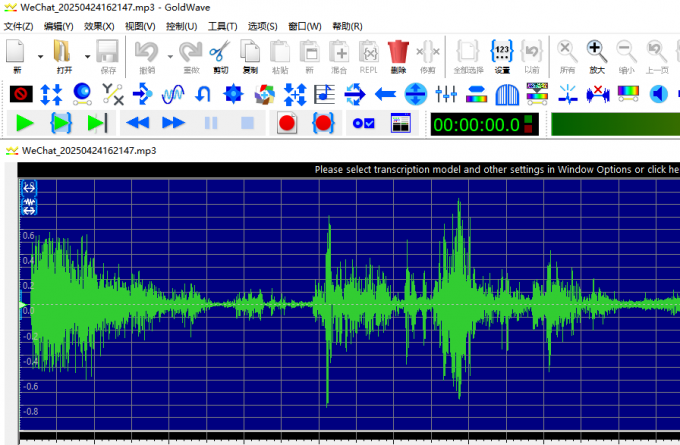Click the horizontal zoom toggle in waveform corner

click(29, 188)
